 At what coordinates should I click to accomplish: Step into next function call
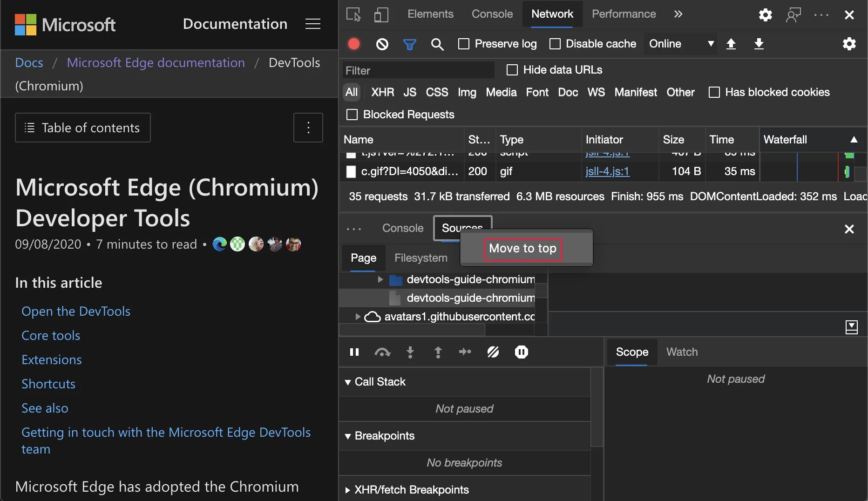click(410, 352)
